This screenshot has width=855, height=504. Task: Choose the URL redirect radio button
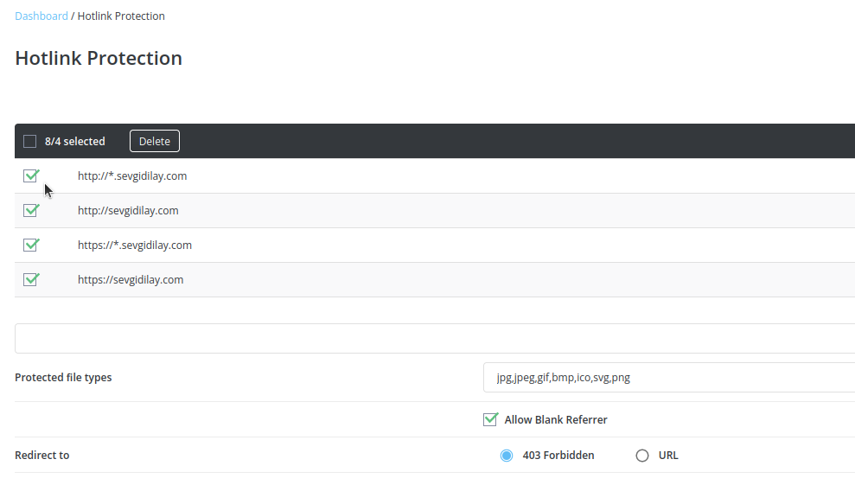tap(642, 456)
